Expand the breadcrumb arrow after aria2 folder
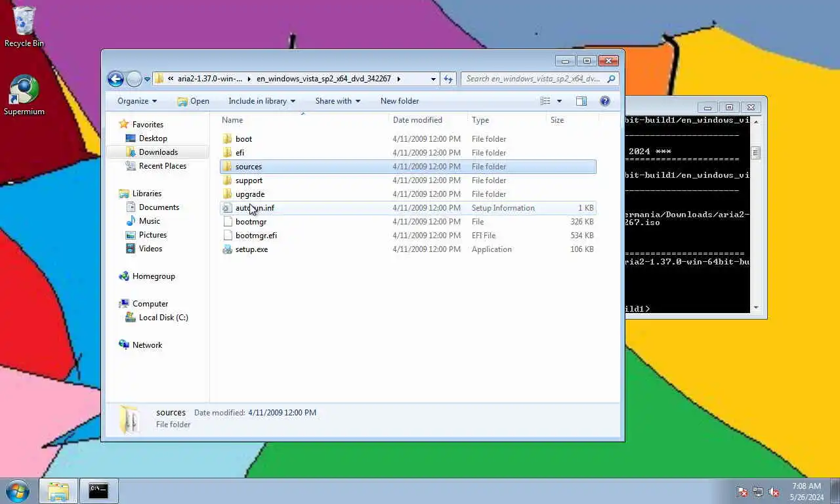 (x=249, y=79)
